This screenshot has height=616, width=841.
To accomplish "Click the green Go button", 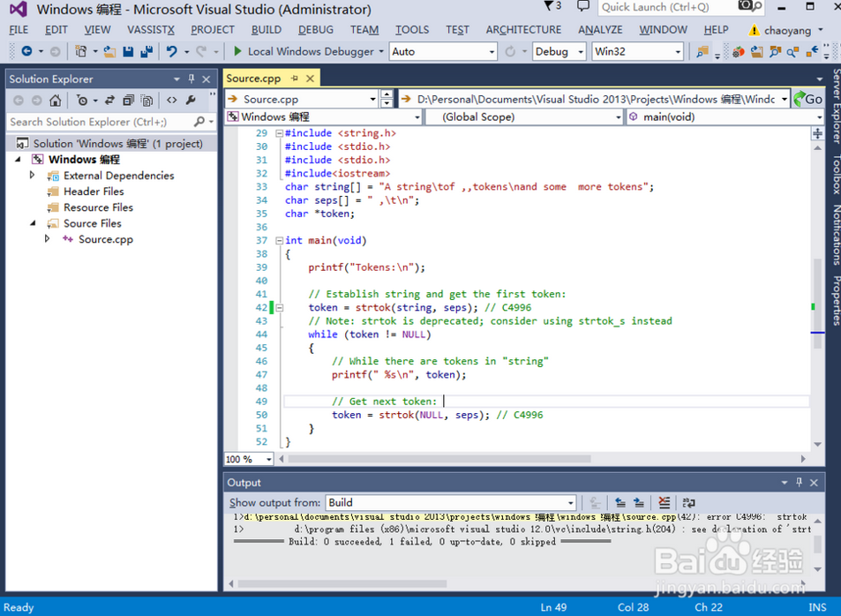I will click(x=808, y=99).
